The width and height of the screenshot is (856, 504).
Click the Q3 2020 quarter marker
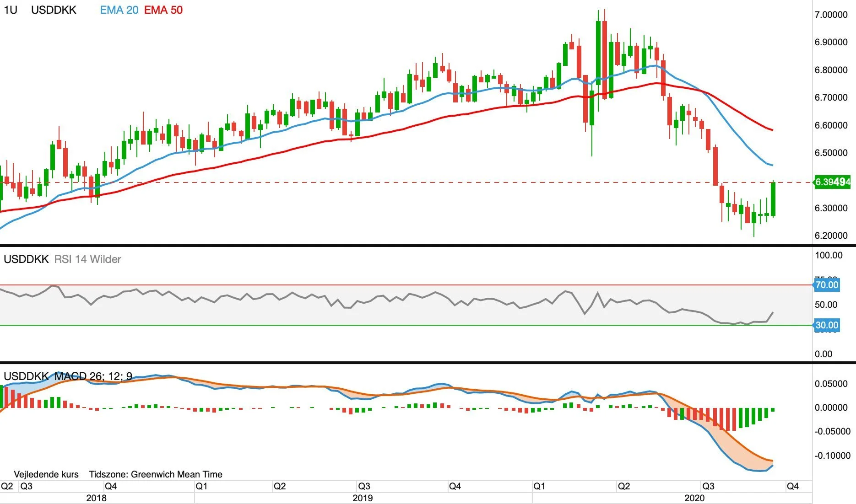pyautogui.click(x=708, y=486)
